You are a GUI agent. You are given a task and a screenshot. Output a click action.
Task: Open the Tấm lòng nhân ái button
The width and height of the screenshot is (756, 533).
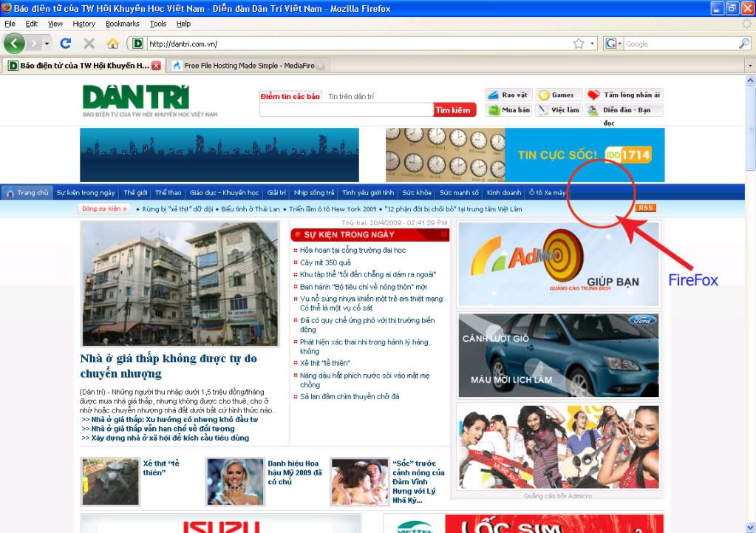[x=624, y=95]
